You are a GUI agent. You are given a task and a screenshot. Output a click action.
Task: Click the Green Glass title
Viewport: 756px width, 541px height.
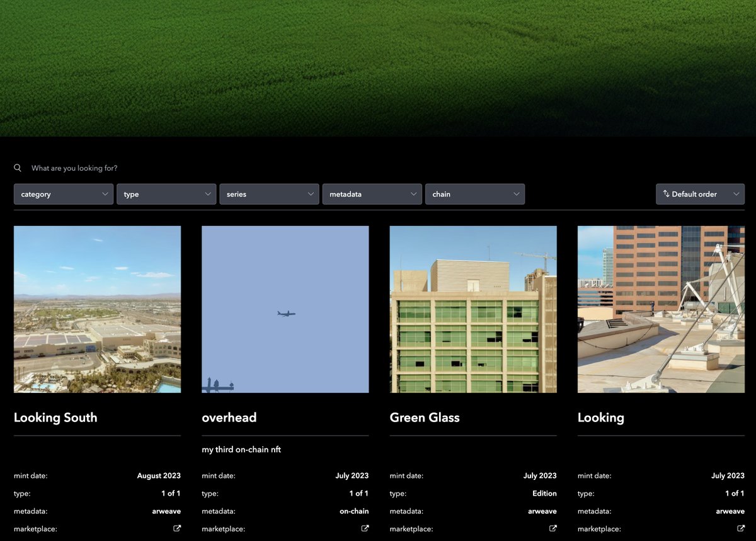[x=425, y=418]
